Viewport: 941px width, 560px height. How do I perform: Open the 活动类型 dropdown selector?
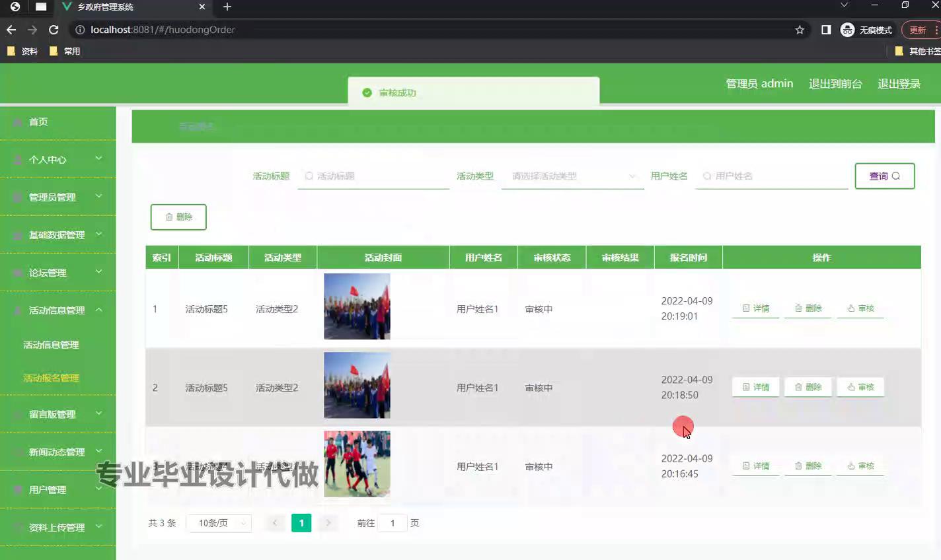click(x=572, y=176)
